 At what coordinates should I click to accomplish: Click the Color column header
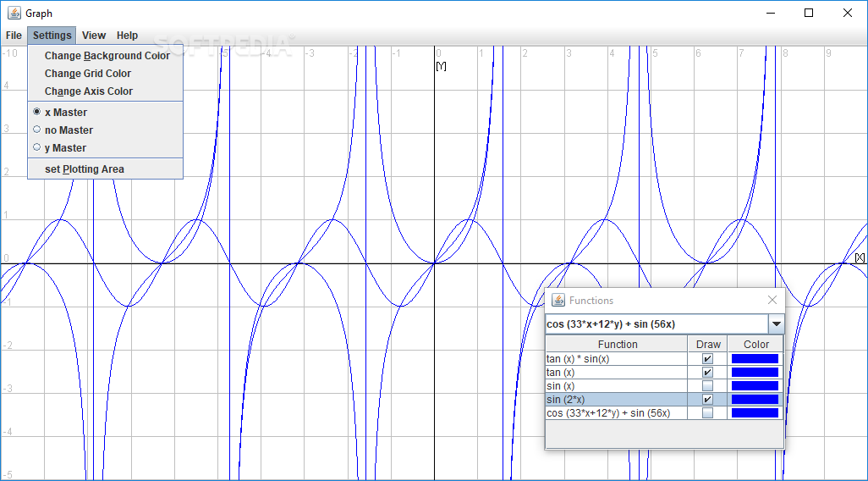[x=755, y=344]
